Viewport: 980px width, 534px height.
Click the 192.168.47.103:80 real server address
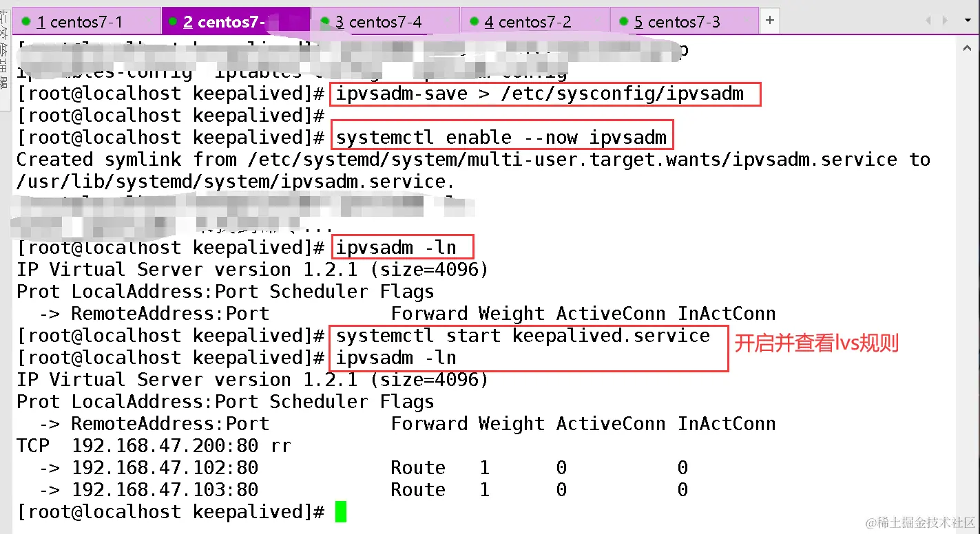(165, 490)
